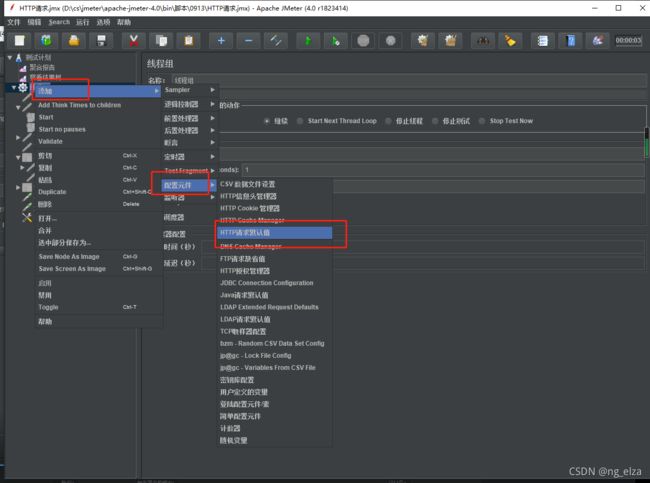This screenshot has width=650, height=483.
Task: Choose Add Think Times to children
Action: point(80,105)
